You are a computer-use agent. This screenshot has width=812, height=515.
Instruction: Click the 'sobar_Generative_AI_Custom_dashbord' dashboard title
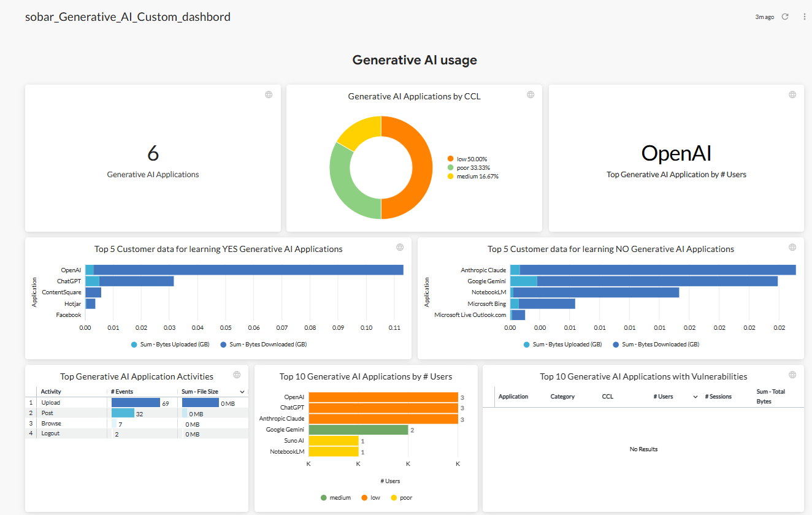(128, 17)
